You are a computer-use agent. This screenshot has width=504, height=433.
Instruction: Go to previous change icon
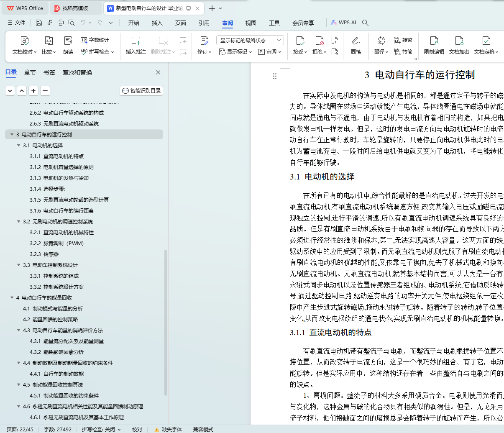click(335, 40)
